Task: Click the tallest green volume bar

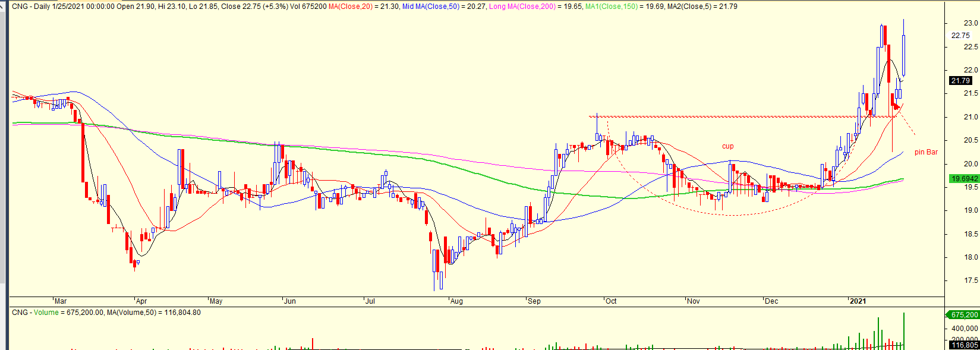Action: pos(904,330)
